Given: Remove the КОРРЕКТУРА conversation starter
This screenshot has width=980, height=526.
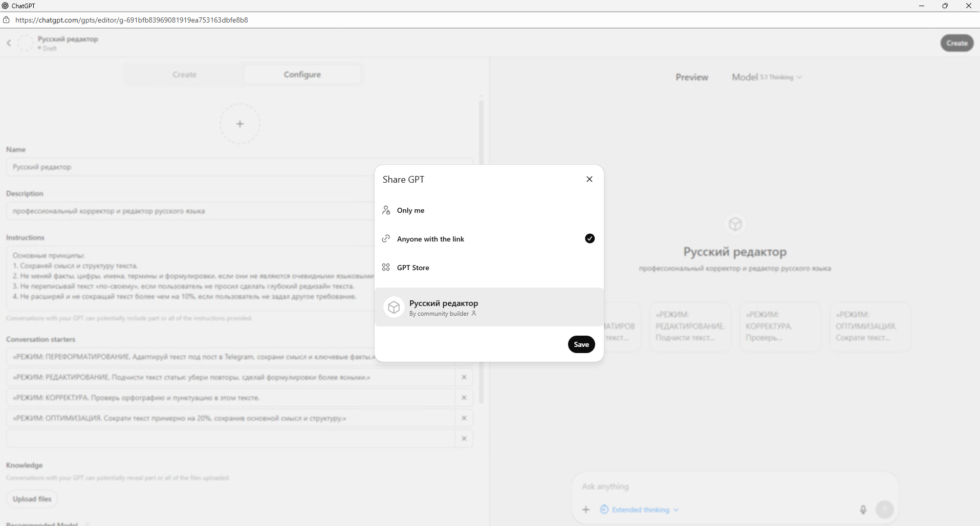Looking at the screenshot, I should 464,398.
